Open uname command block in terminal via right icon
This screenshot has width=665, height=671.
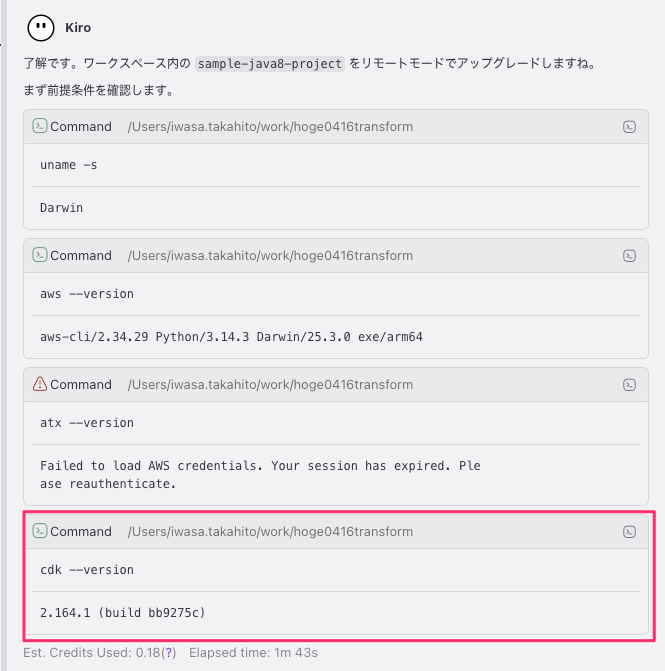click(x=629, y=127)
